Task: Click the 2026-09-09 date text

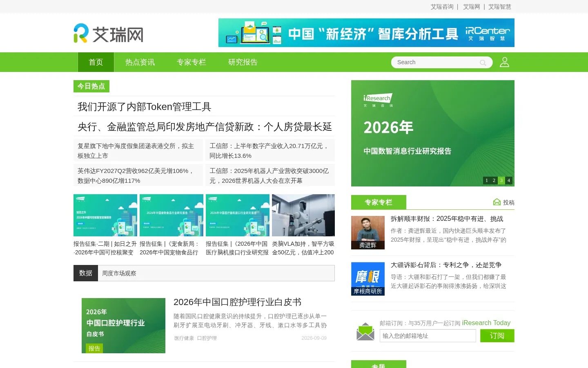Action: (314, 338)
